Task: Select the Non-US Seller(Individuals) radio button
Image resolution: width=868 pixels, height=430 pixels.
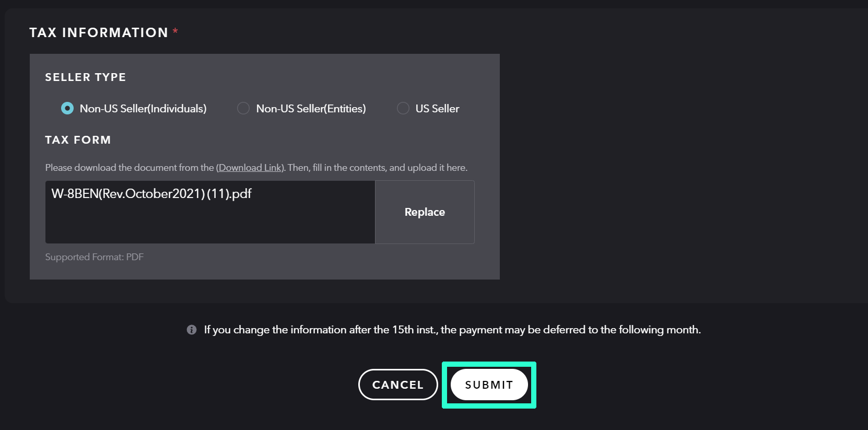Action: (67, 108)
